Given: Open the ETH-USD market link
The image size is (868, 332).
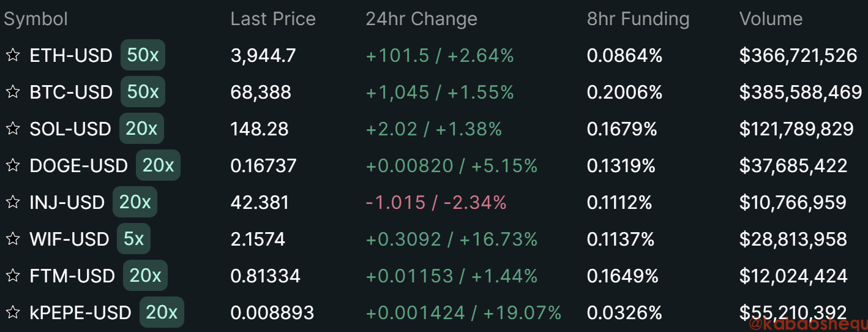Looking at the screenshot, I should click(x=71, y=56).
